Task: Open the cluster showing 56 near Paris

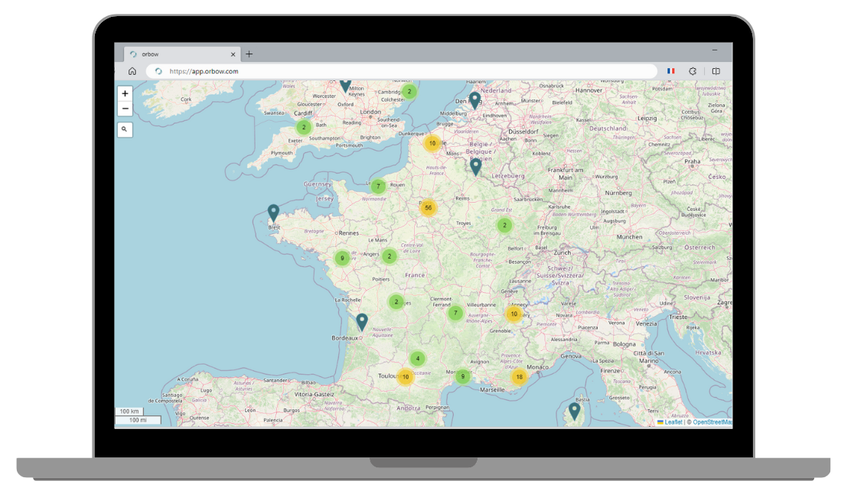Action: (428, 206)
